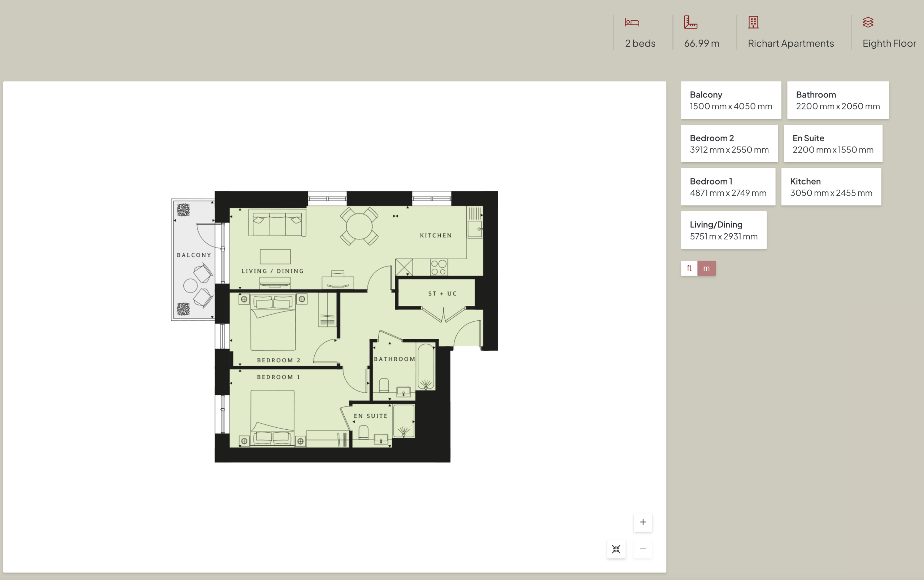Click the kitchen area on the floorplan

click(436, 235)
